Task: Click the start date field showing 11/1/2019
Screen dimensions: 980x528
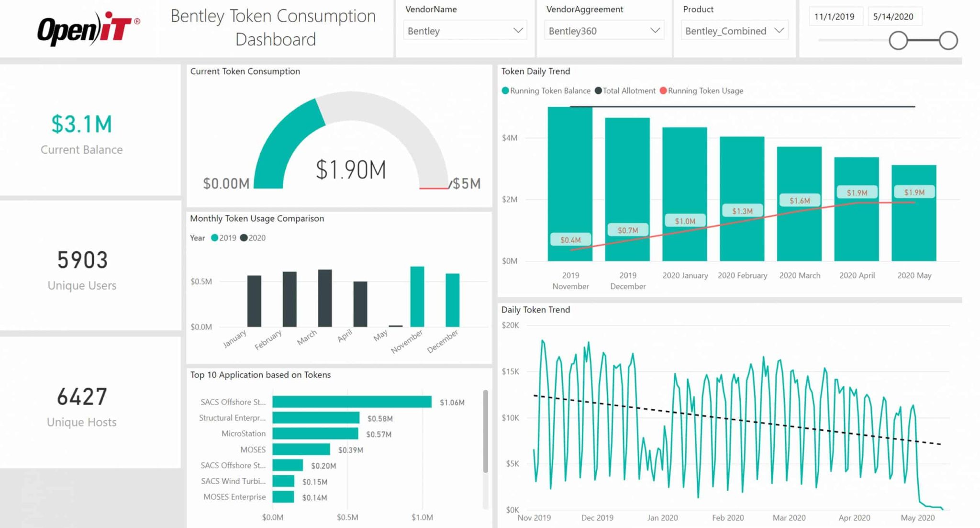Action: 835,16
